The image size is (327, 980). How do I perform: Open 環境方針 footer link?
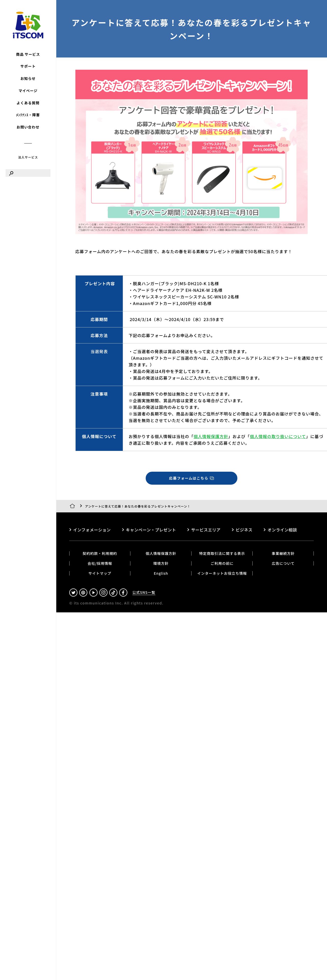(x=161, y=564)
